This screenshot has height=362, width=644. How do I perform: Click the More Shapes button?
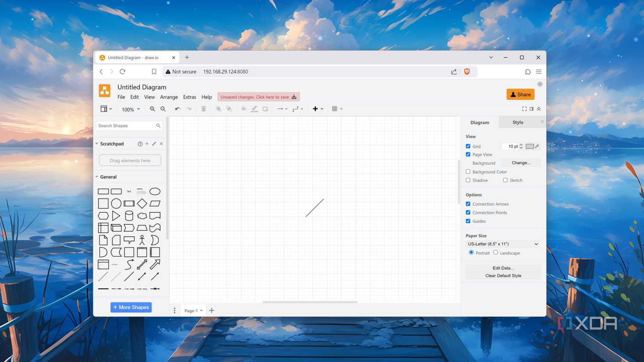(131, 307)
